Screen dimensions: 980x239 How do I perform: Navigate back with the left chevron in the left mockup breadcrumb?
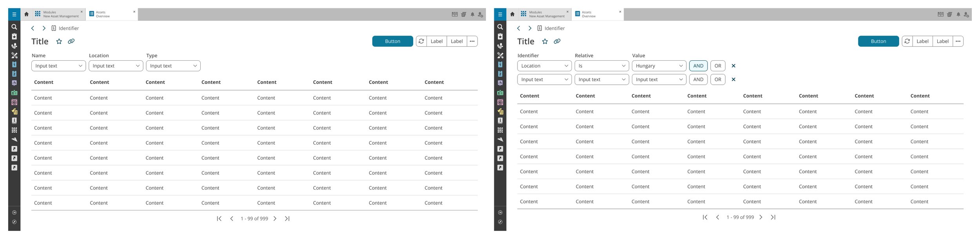tap(33, 28)
